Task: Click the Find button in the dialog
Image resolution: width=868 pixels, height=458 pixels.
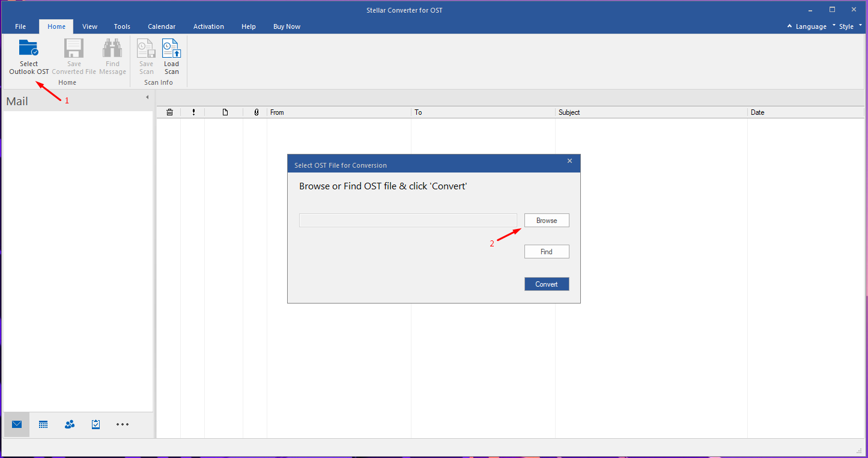Action: pyautogui.click(x=547, y=252)
